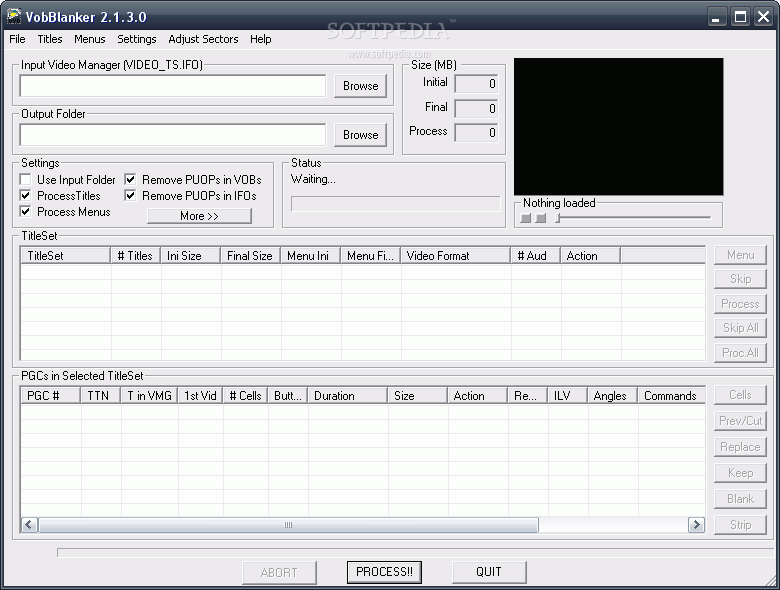This screenshot has height=590, width=780.
Task: Open the Settings menu
Action: click(137, 39)
